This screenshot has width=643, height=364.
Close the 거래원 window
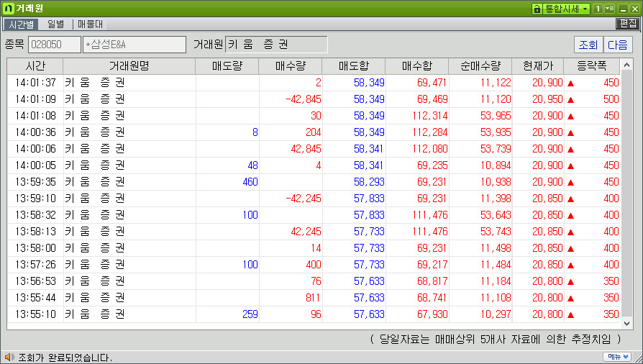pyautogui.click(x=634, y=9)
